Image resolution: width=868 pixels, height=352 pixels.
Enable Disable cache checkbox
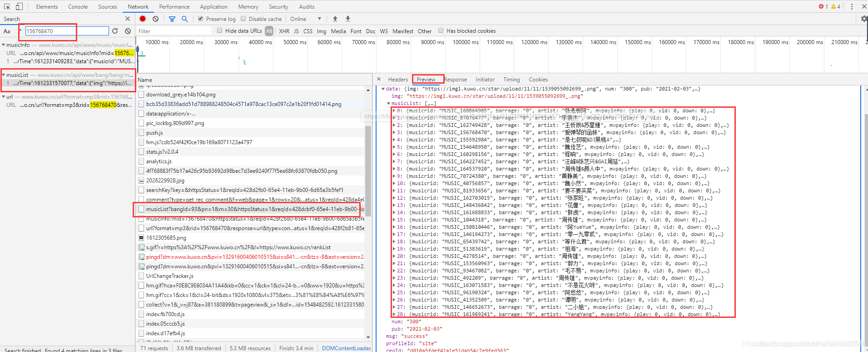click(243, 19)
